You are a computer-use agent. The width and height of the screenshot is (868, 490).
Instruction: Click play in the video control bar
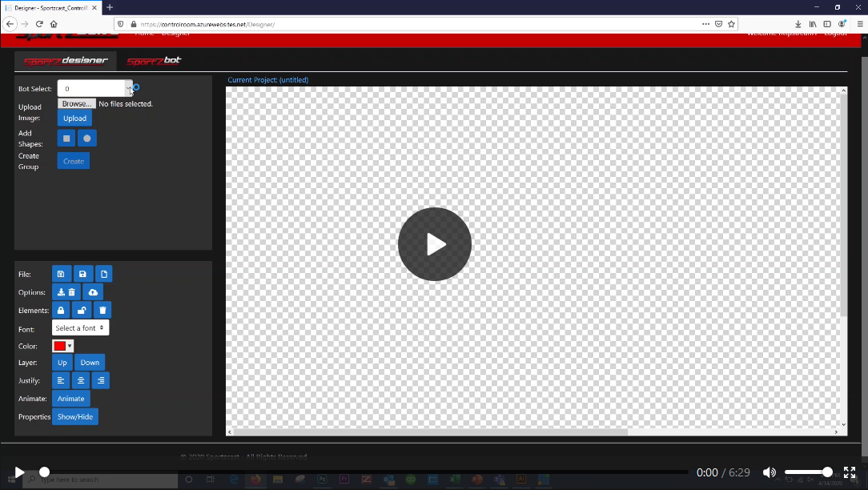point(19,472)
